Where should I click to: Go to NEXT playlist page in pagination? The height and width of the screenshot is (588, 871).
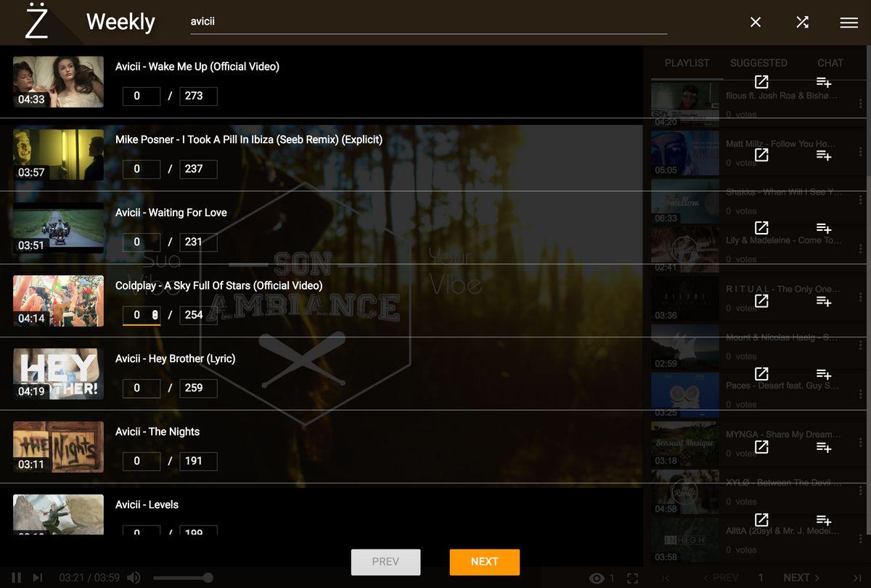click(801, 578)
